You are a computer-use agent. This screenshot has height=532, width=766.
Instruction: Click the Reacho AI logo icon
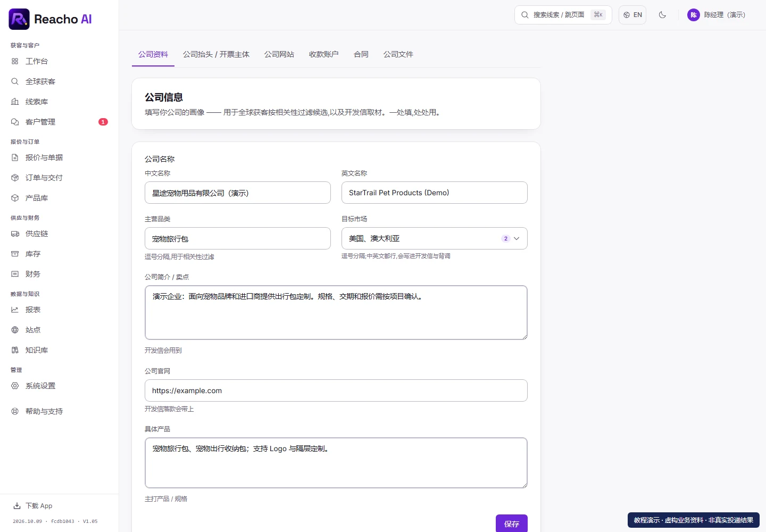coord(19,19)
